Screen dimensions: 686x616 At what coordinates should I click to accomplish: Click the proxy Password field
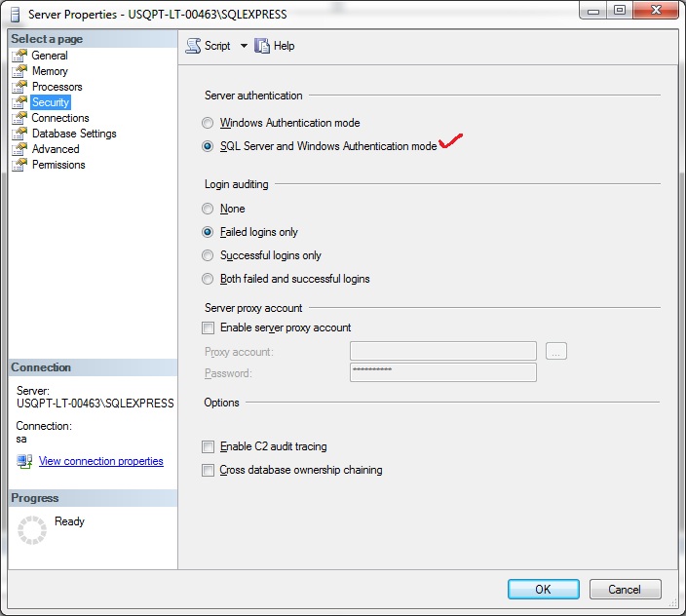point(443,372)
